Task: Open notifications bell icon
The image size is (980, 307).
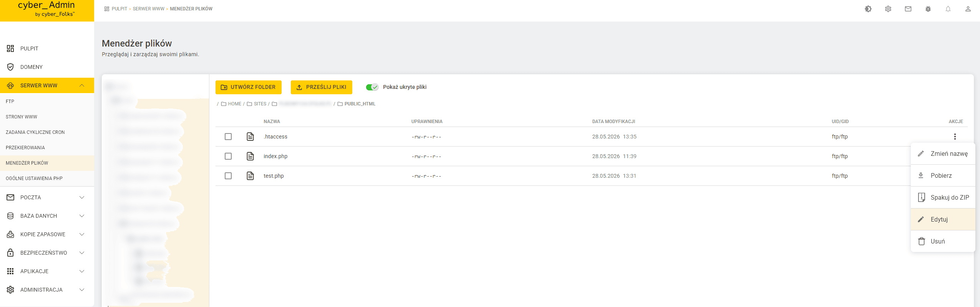Action: coord(948,9)
